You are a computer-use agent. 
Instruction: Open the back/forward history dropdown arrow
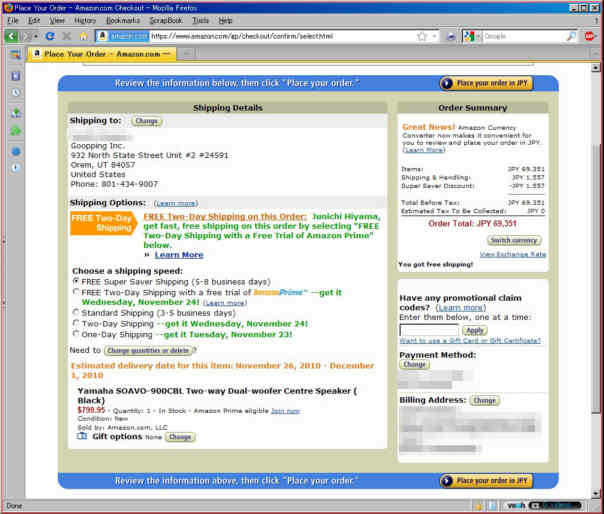pyautogui.click(x=36, y=36)
